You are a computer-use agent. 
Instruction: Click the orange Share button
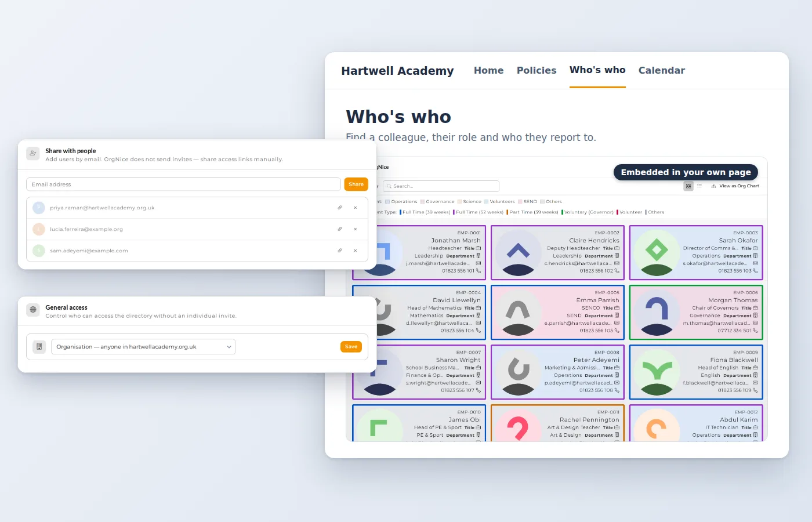(356, 184)
